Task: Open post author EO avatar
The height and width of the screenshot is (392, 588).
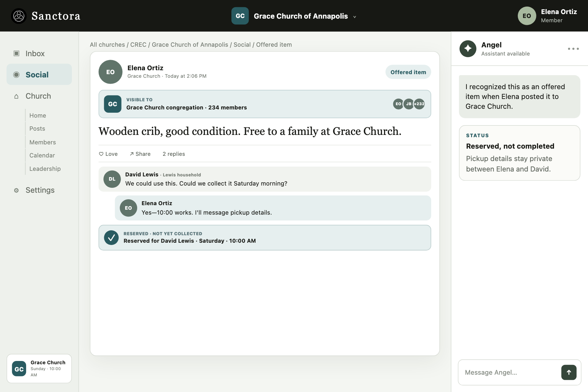Action: 110,72
